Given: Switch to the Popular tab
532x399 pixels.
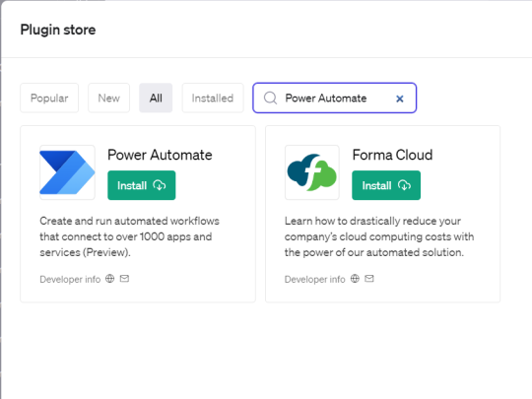Looking at the screenshot, I should 49,99.
